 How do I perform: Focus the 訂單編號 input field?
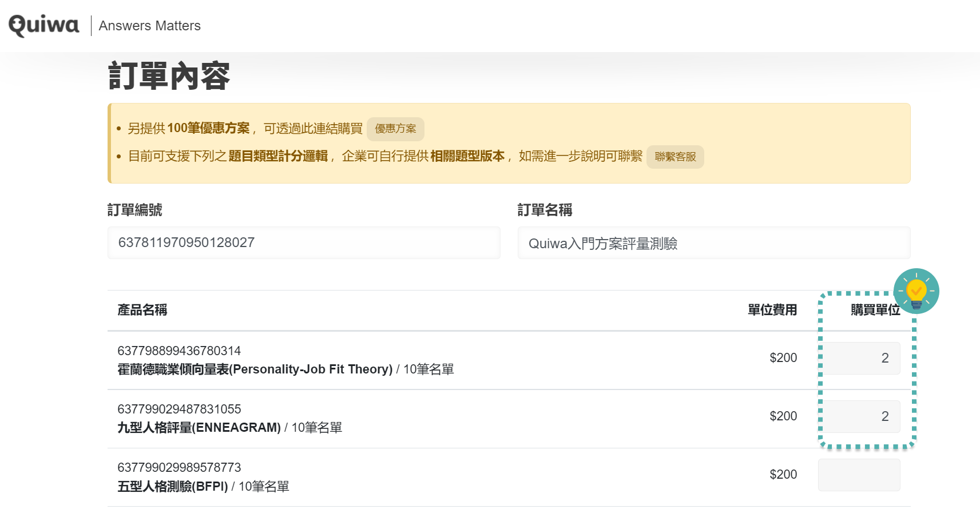(303, 243)
